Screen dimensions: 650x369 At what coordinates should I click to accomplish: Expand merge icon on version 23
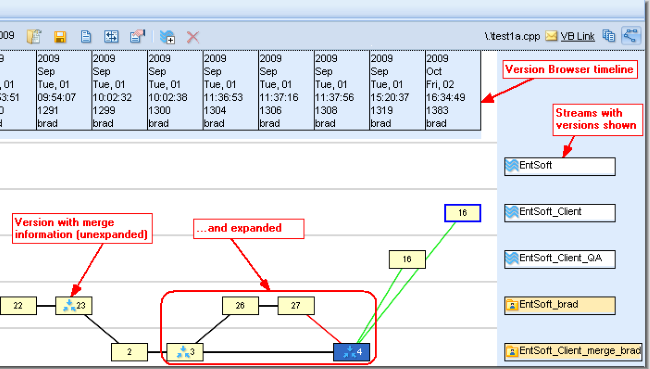click(69, 306)
